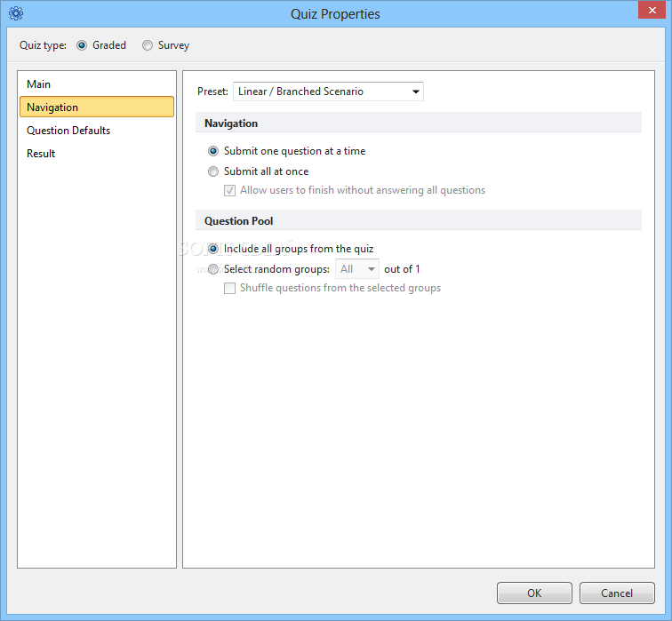Open the Result settings section
672x621 pixels.
point(97,154)
